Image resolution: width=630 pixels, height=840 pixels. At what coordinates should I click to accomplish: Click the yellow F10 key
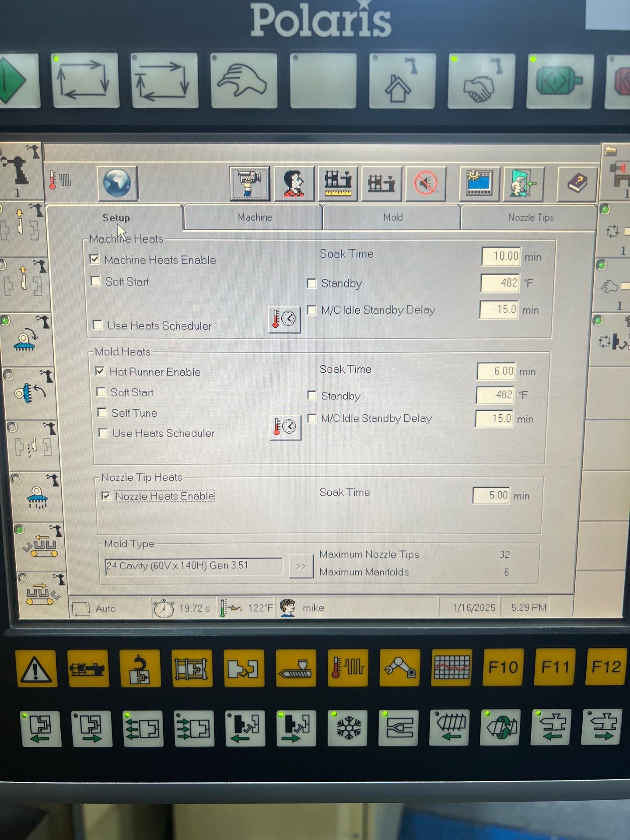[x=503, y=668]
